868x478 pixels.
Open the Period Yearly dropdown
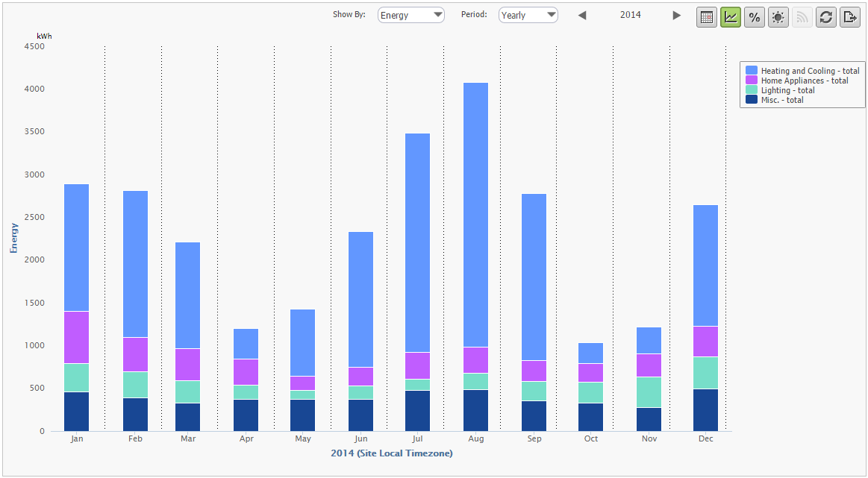[528, 15]
